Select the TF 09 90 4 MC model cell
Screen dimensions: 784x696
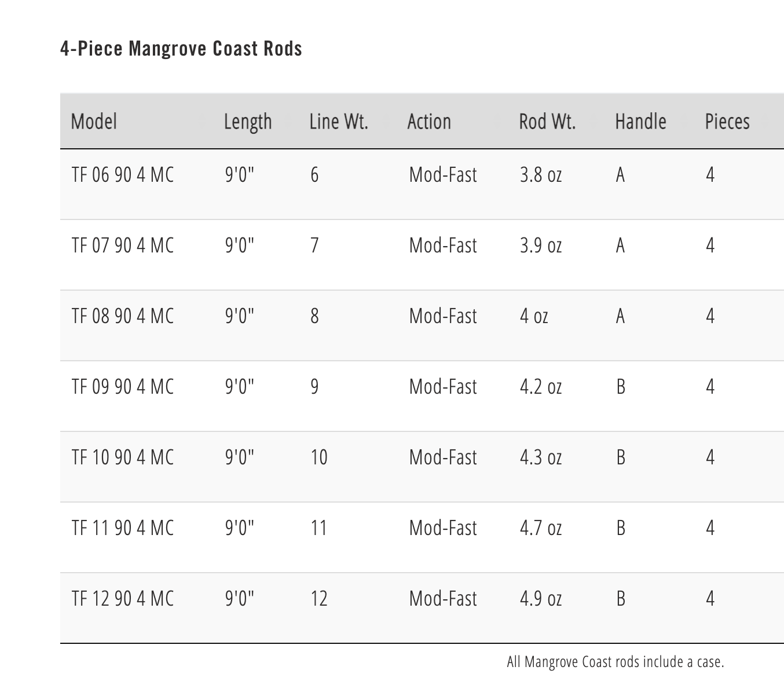(123, 387)
